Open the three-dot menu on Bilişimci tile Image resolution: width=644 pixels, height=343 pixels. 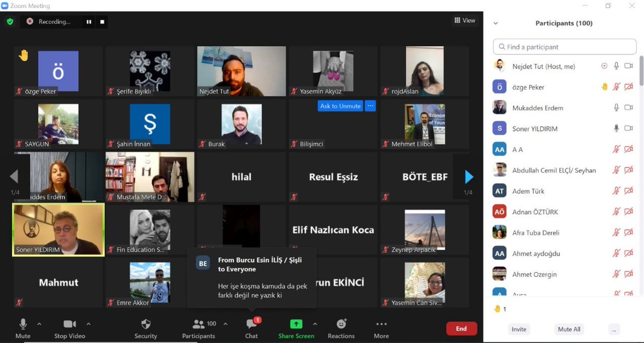coord(370,106)
